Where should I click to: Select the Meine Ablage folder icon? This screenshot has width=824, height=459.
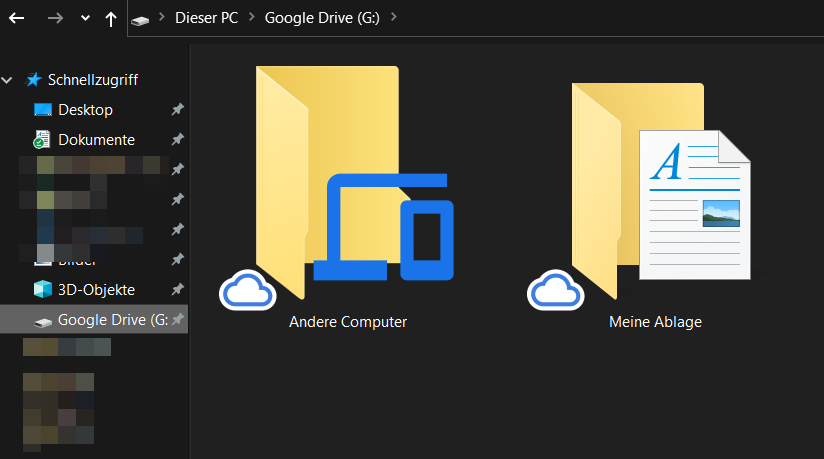pyautogui.click(x=661, y=191)
